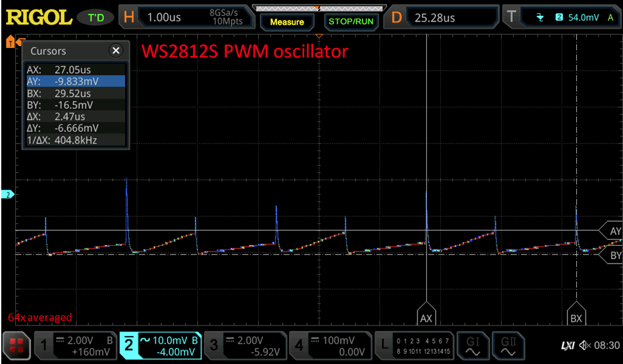Select the AY cursor row
The image size is (623, 364).
pyautogui.click(x=75, y=81)
